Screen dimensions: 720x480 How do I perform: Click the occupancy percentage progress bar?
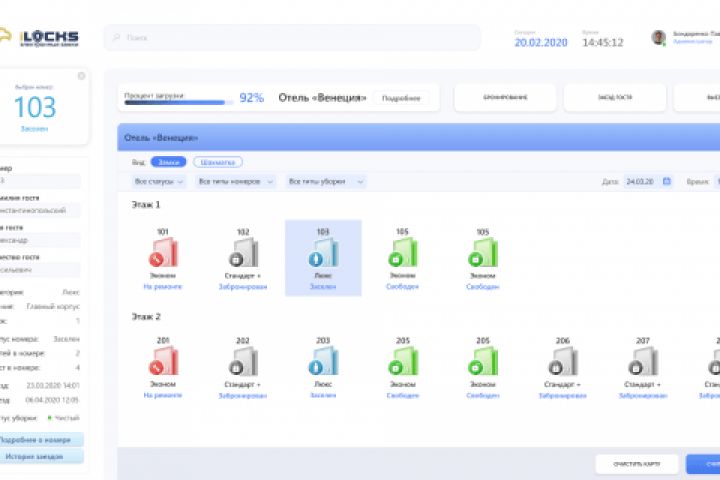pyautogui.click(x=178, y=103)
